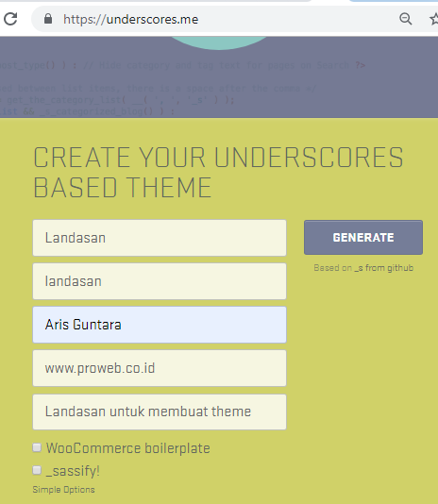Select the Landasan untuk membuat theme description field
This screenshot has height=504, width=438.
click(160, 412)
